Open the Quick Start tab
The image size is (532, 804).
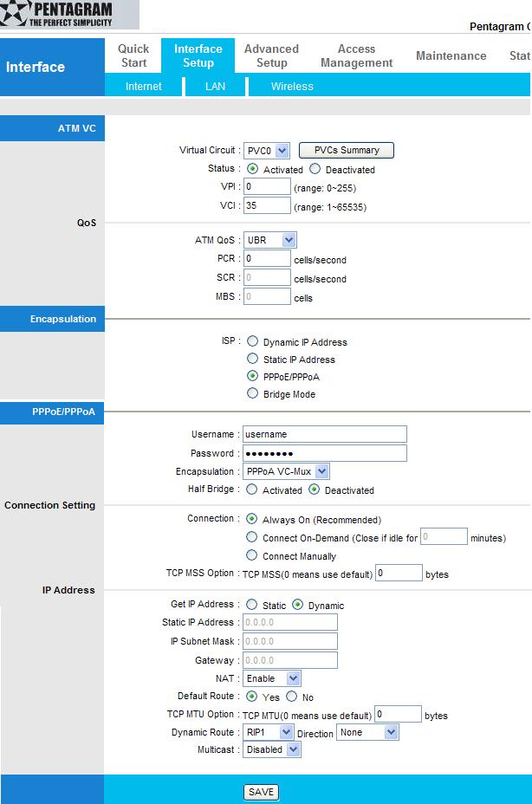tap(133, 55)
